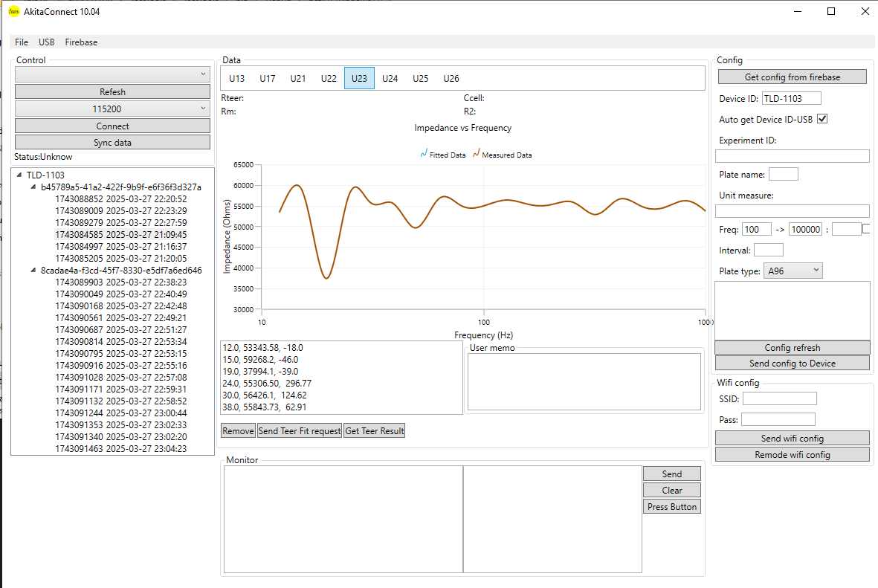Switch to the U26 tab

(x=451, y=77)
